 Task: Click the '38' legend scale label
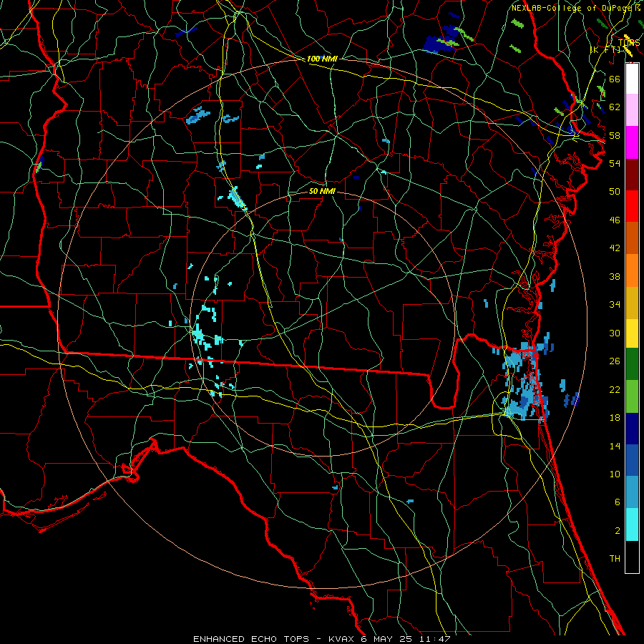(x=615, y=277)
